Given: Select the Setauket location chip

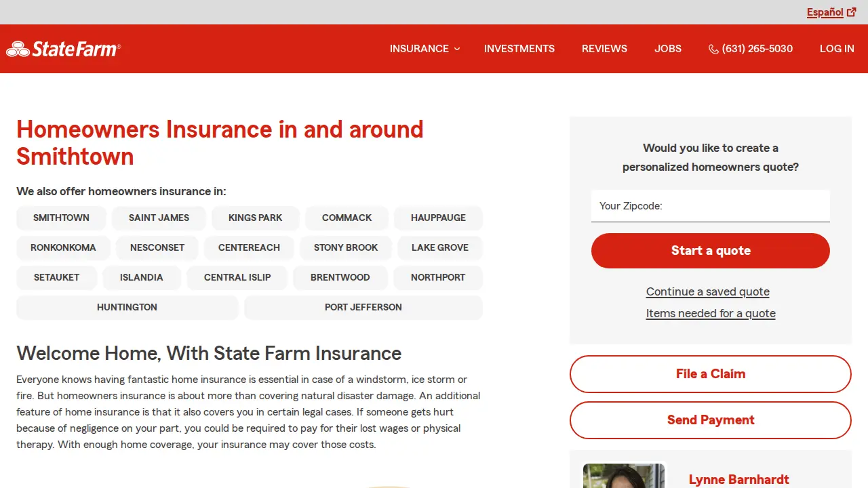Looking at the screenshot, I should click(56, 277).
